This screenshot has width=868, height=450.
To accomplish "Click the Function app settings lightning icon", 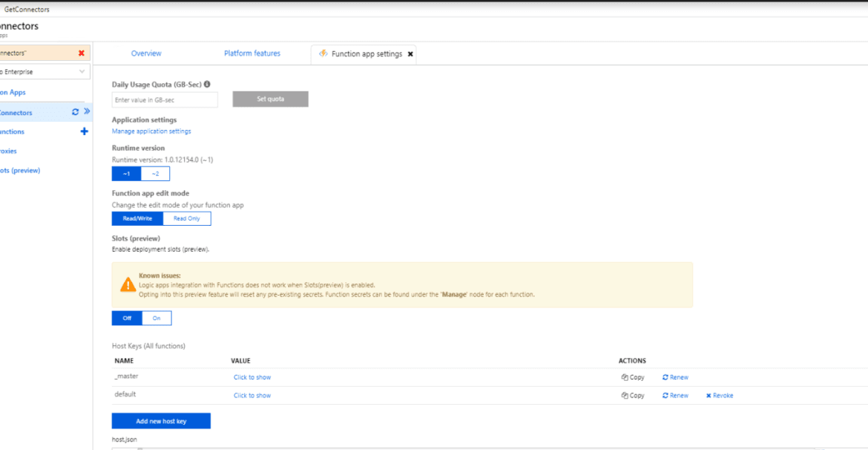I will coord(323,53).
